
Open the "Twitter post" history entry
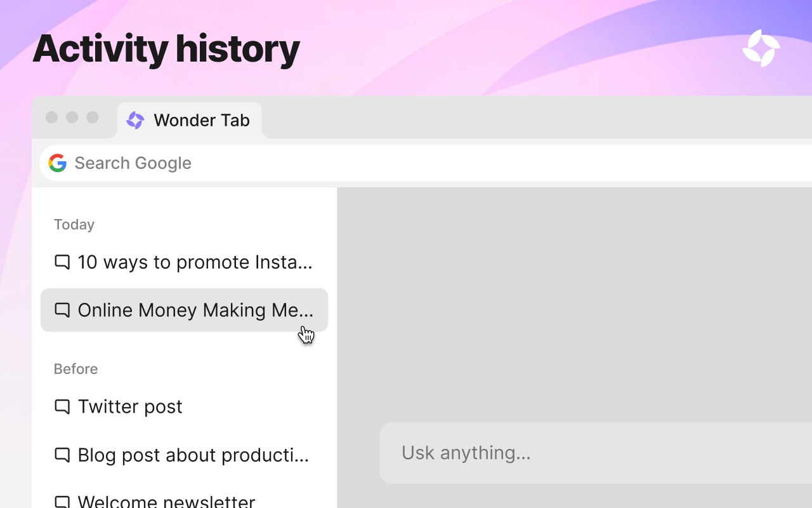pos(129,406)
